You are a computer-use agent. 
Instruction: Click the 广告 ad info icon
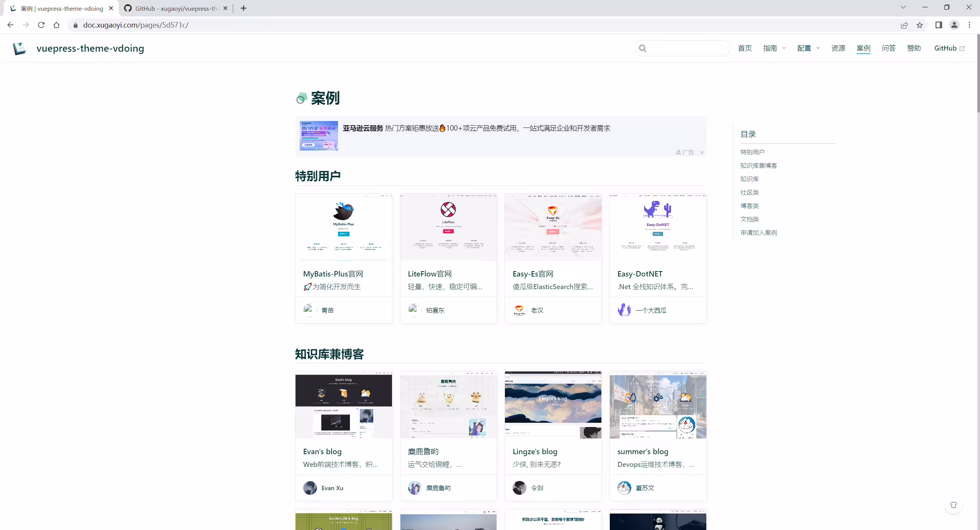(685, 152)
